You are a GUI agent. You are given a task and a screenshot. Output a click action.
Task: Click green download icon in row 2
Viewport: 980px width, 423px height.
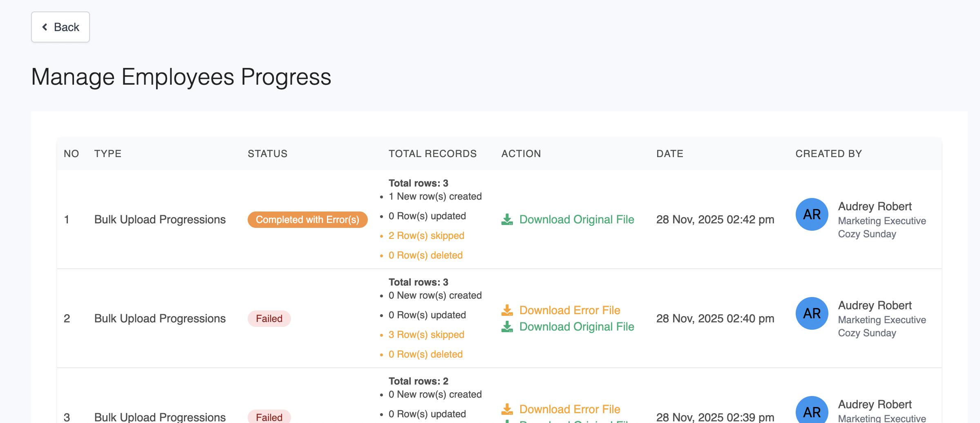tap(507, 327)
